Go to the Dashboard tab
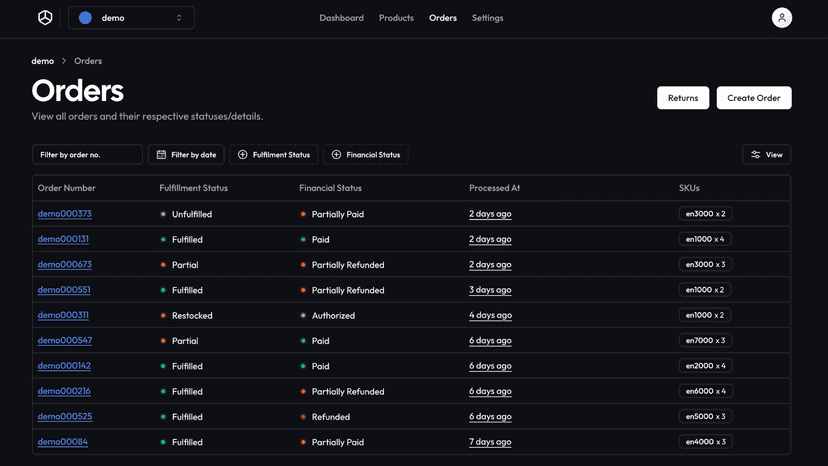This screenshot has width=828, height=466. 341,17
